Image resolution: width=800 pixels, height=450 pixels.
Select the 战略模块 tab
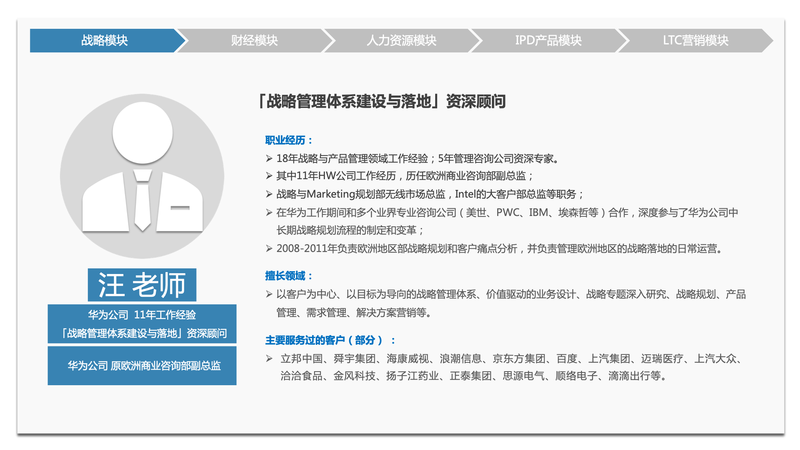pos(105,41)
